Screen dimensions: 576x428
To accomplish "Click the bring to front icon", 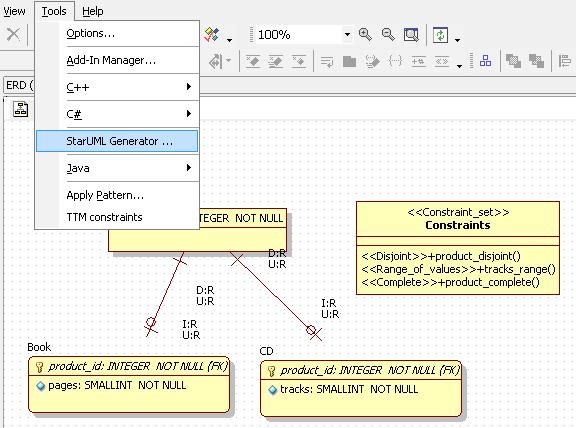I will point(513,61).
